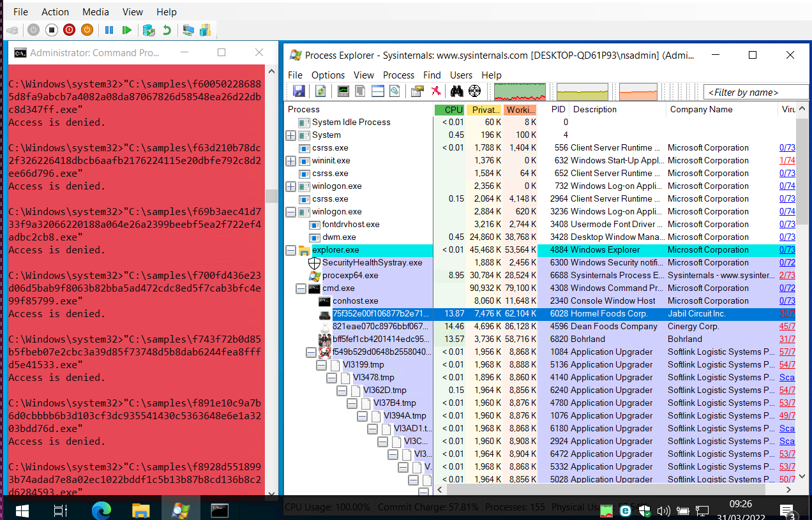
Task: Open the Find menu in Process Explorer
Action: pyautogui.click(x=432, y=75)
